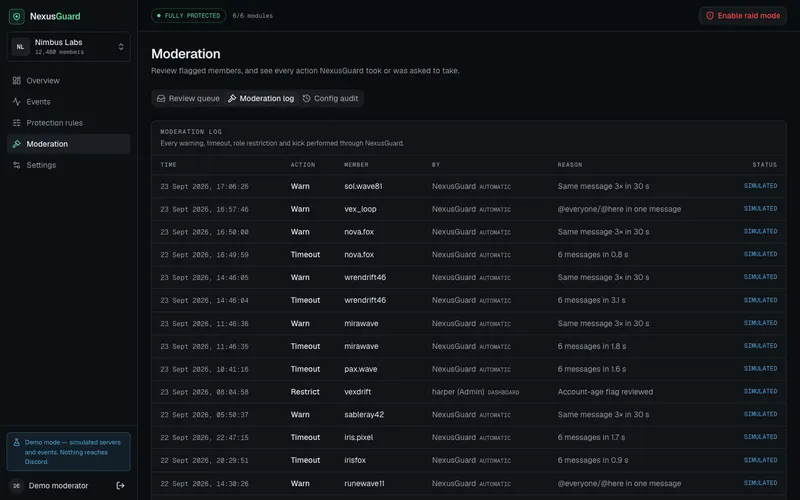Click the Settings icon in sidebar
800x500 pixels.
pyautogui.click(x=16, y=165)
